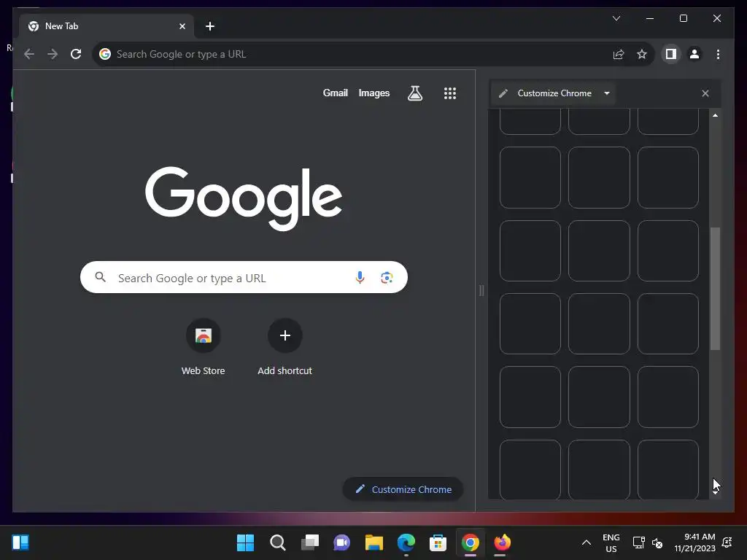
Task: Open network and volume quick settings
Action: point(648,542)
